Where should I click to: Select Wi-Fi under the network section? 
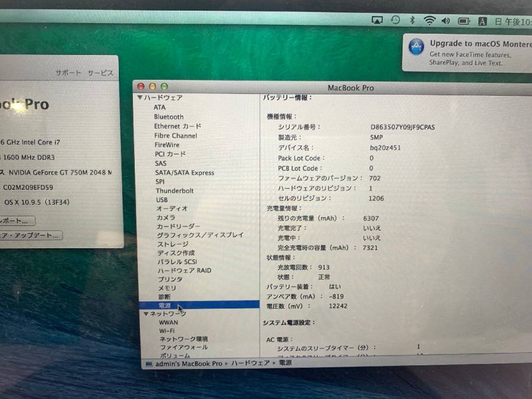point(167,331)
